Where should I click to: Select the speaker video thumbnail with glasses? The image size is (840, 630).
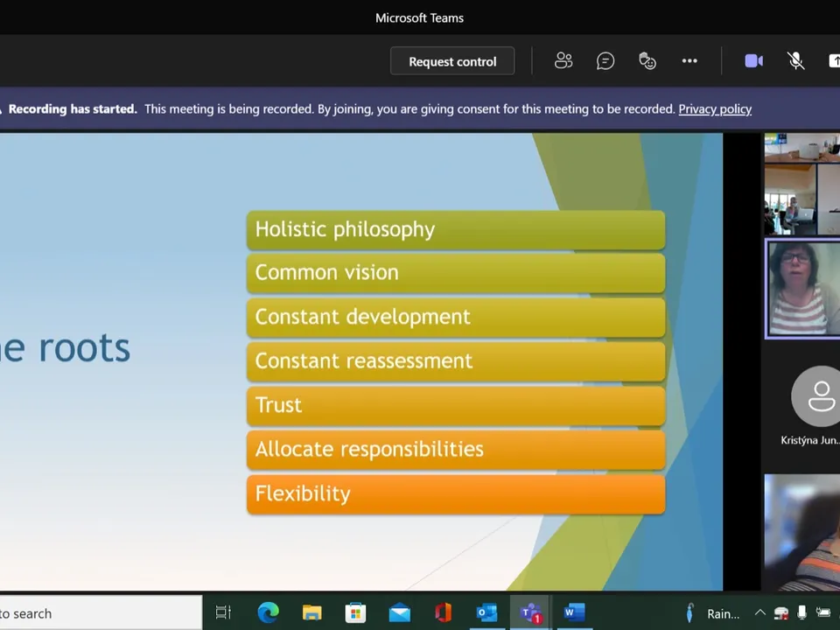pyautogui.click(x=802, y=288)
